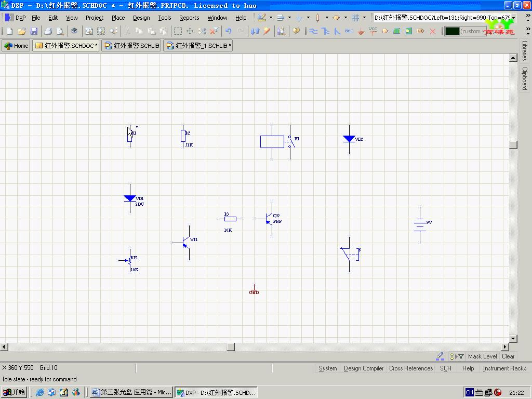Open print preview of the document

point(60,31)
